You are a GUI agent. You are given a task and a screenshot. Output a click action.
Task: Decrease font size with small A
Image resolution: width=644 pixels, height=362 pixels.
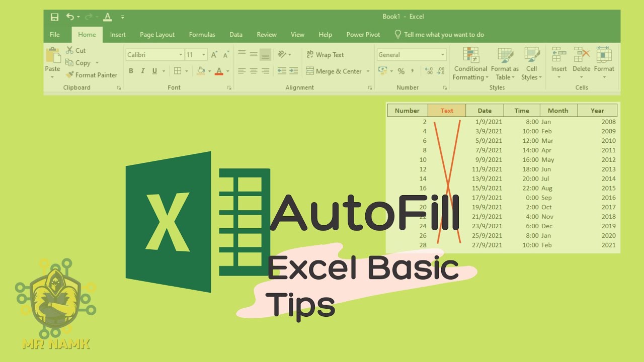[x=225, y=55]
